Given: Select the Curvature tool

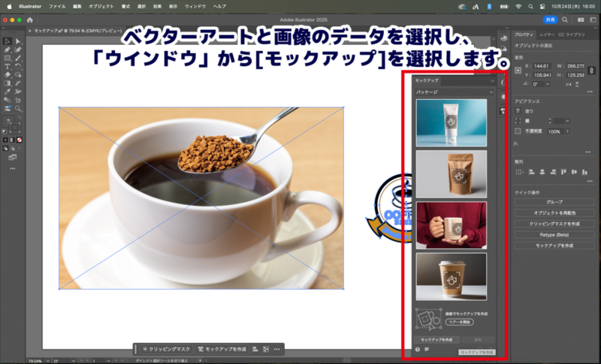Looking at the screenshot, I should [x=18, y=50].
